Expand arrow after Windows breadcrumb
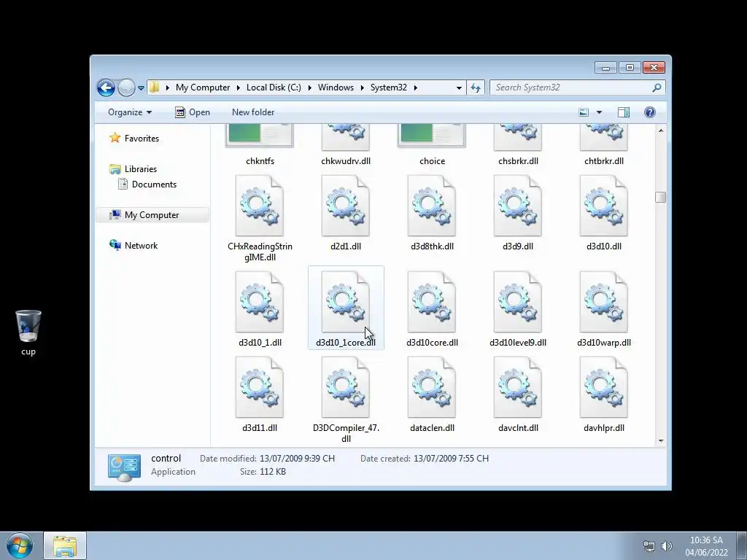Viewport: 747px width, 560px height. point(362,87)
